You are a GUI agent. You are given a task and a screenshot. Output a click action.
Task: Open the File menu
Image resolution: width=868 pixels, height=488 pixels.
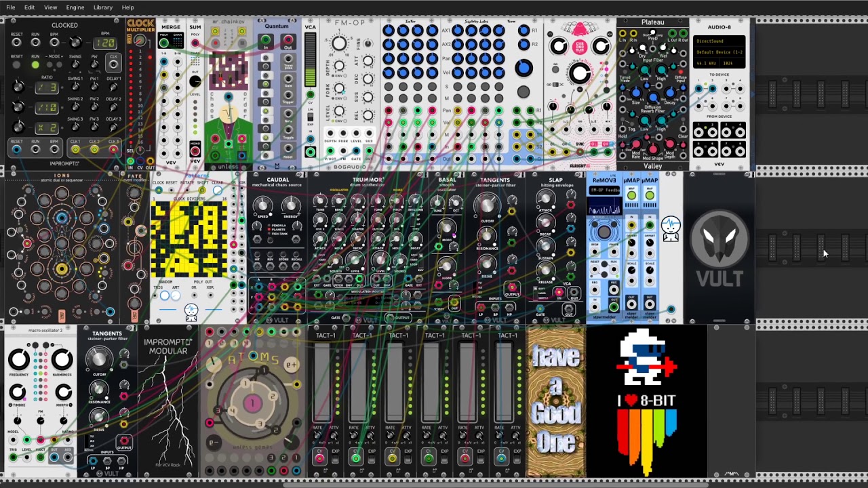click(11, 7)
